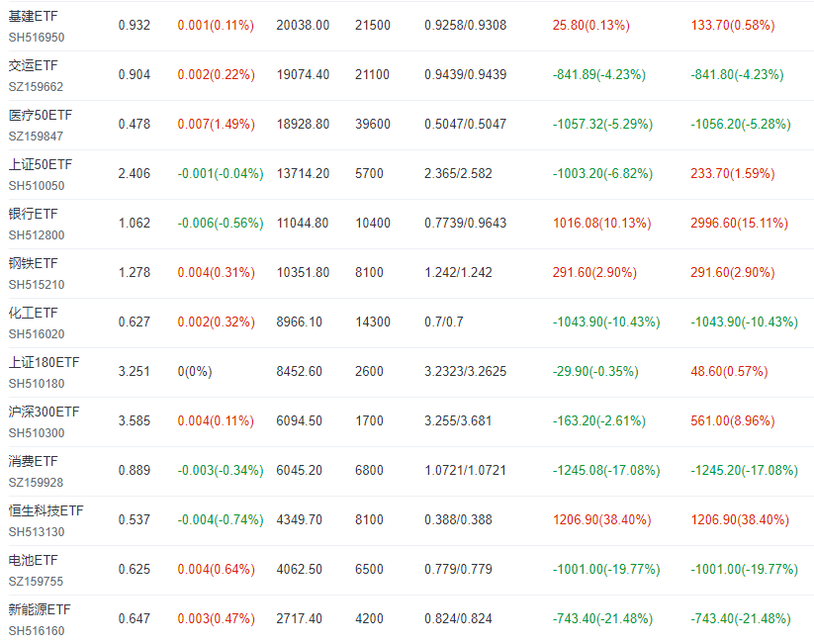The image size is (814, 644).
Task: Click the stock code SZ159755
Action: (x=36, y=582)
